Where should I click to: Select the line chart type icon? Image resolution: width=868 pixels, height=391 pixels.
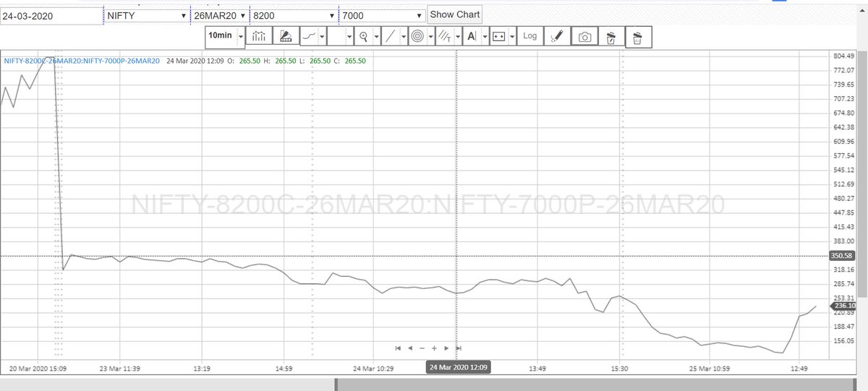pos(308,36)
